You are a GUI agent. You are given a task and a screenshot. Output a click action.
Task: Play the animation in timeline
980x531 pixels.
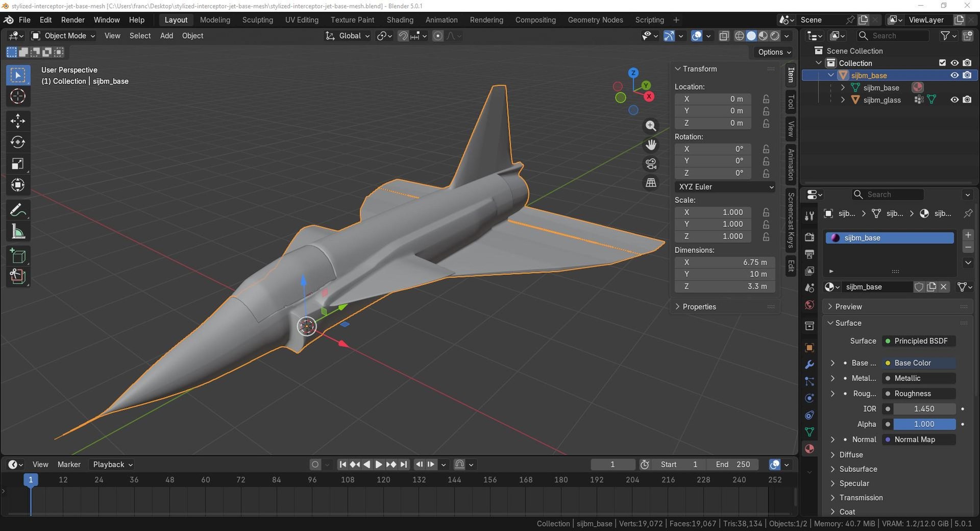(x=379, y=465)
